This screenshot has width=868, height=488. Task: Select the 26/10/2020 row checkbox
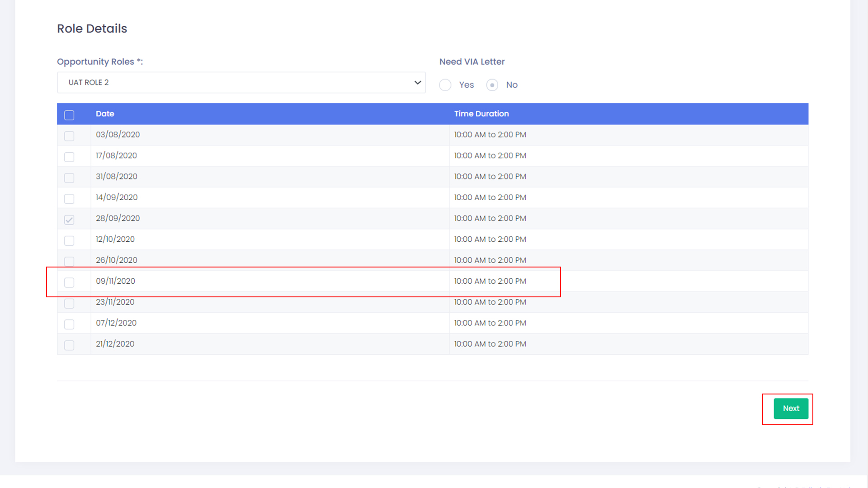click(69, 261)
